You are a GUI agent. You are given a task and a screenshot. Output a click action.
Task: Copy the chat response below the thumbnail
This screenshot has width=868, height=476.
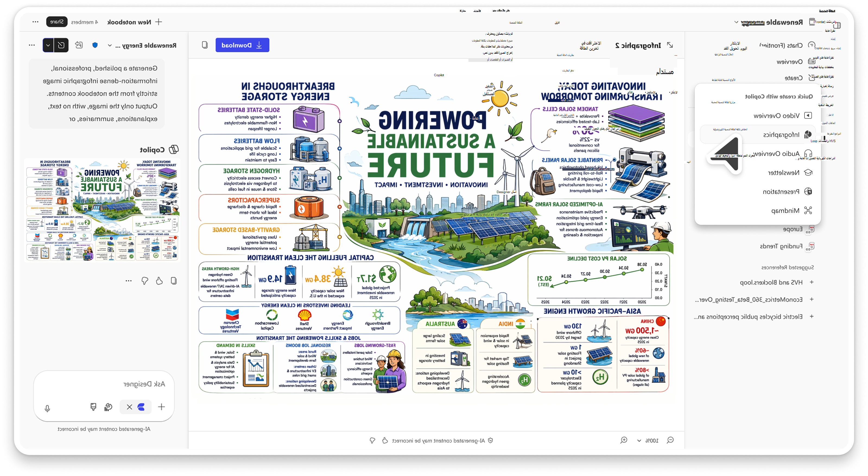pos(173,281)
